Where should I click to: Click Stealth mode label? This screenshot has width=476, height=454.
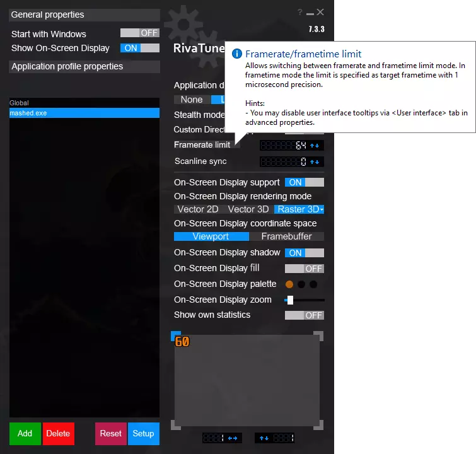(x=199, y=115)
